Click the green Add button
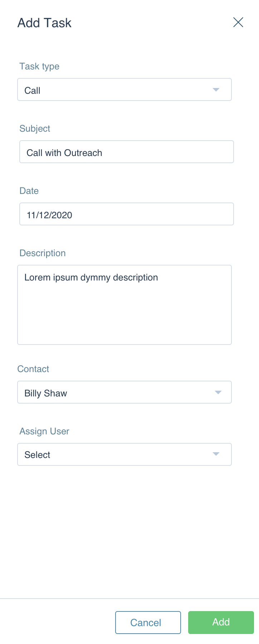The width and height of the screenshot is (259, 644). [x=221, y=623]
